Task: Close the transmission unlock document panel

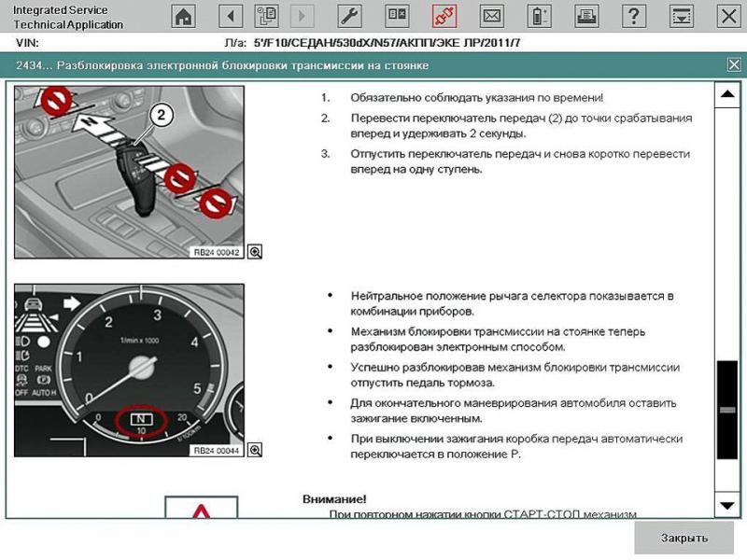Action: pyautogui.click(x=733, y=64)
